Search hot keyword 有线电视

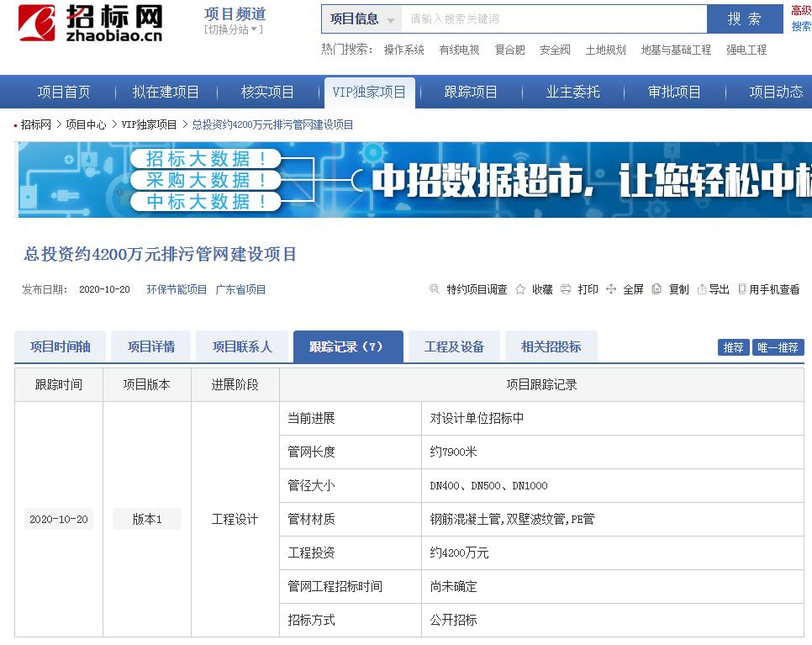459,50
